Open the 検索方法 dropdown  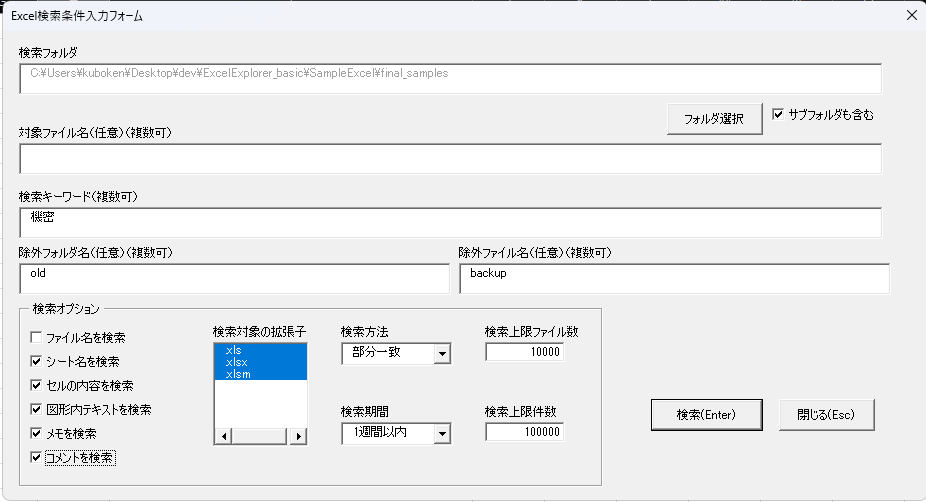click(442, 354)
